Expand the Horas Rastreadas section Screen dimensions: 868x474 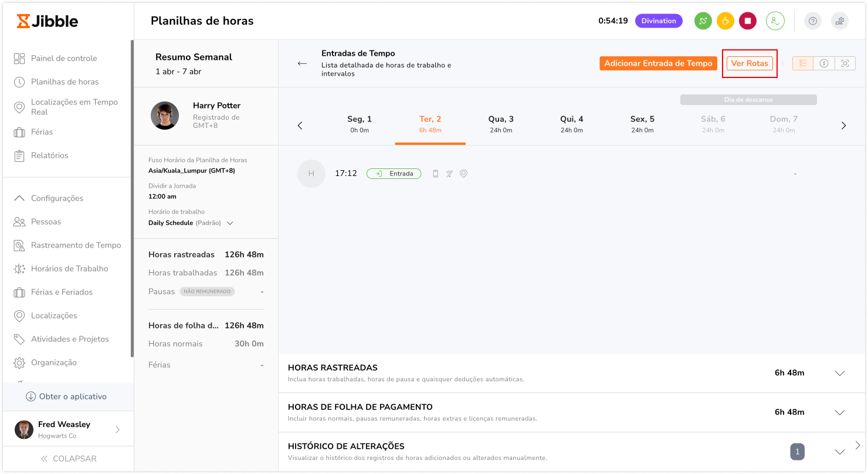click(839, 373)
